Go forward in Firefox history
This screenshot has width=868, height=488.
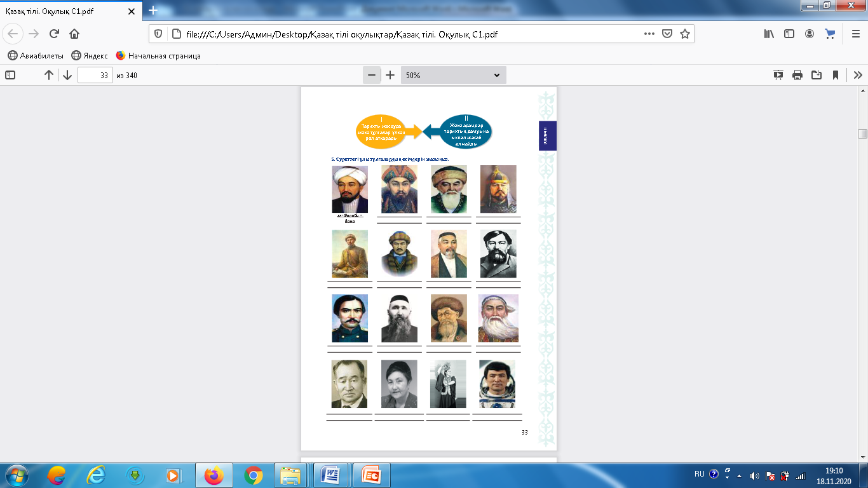click(32, 34)
